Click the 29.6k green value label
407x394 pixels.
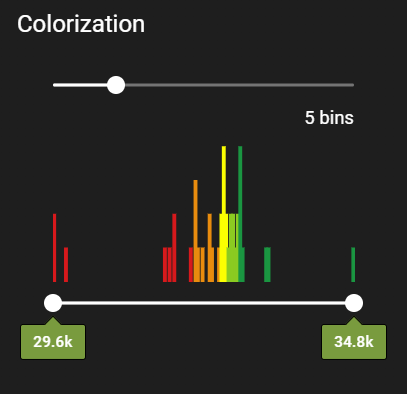53,342
